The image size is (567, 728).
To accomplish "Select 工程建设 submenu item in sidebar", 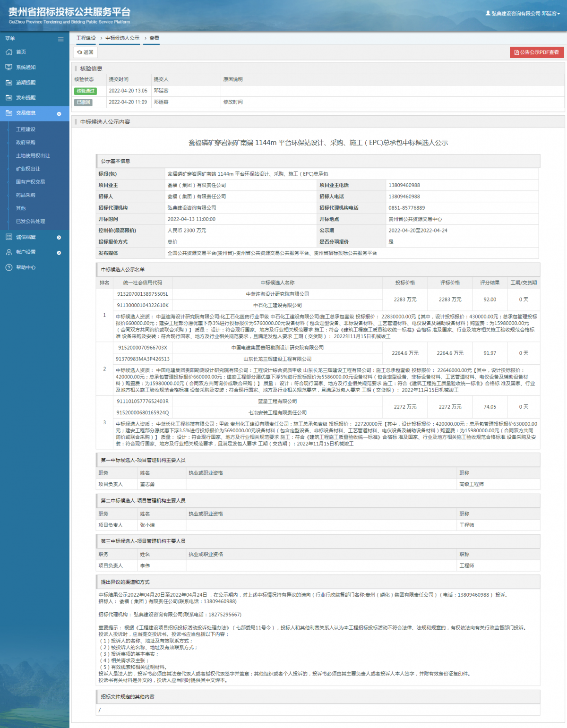I will tap(26, 129).
